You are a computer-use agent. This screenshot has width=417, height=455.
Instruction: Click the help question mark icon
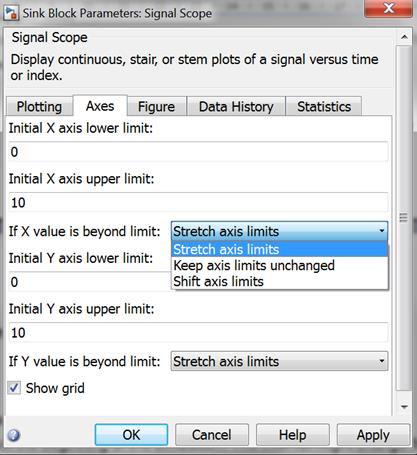click(x=13, y=435)
